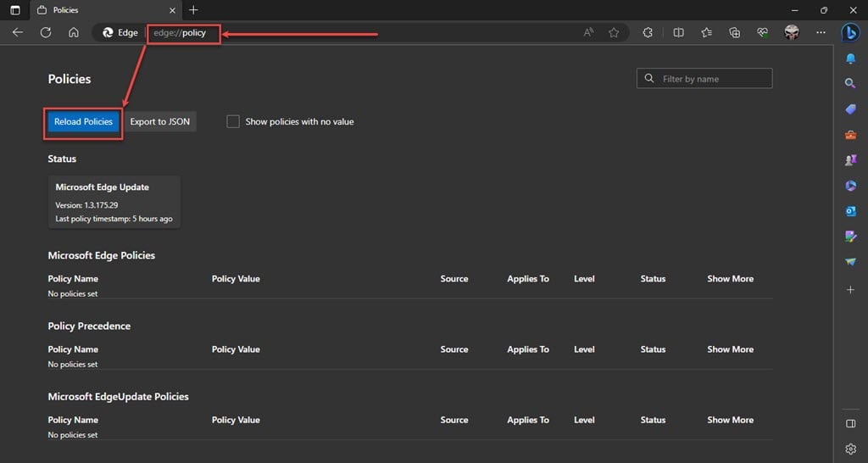Open the profile avatar icon

pyautogui.click(x=792, y=33)
